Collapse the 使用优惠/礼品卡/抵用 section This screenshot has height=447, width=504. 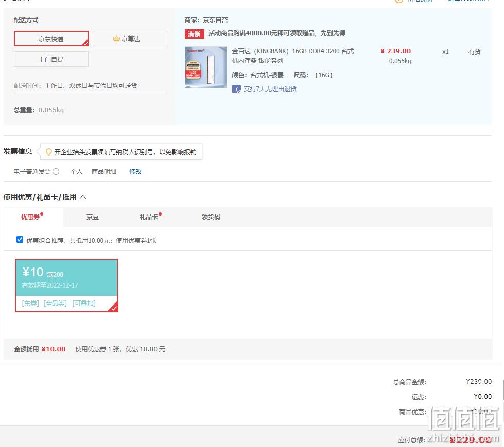(x=83, y=197)
